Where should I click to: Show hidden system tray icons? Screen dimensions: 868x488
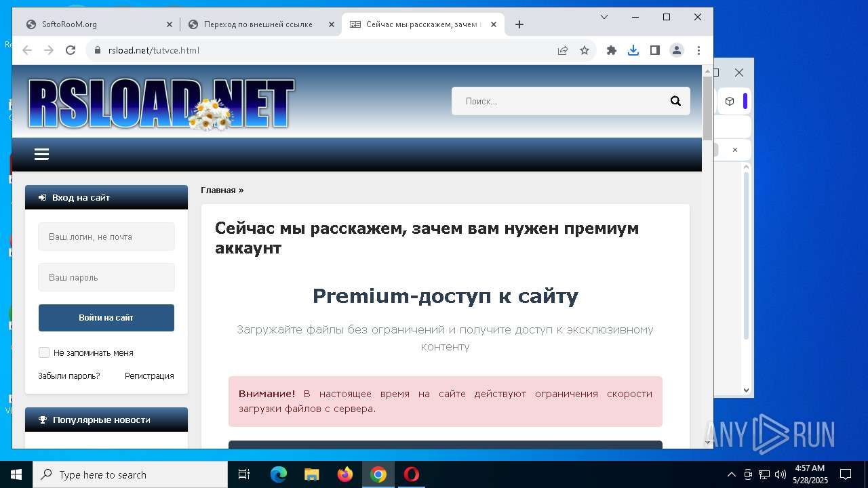731,474
